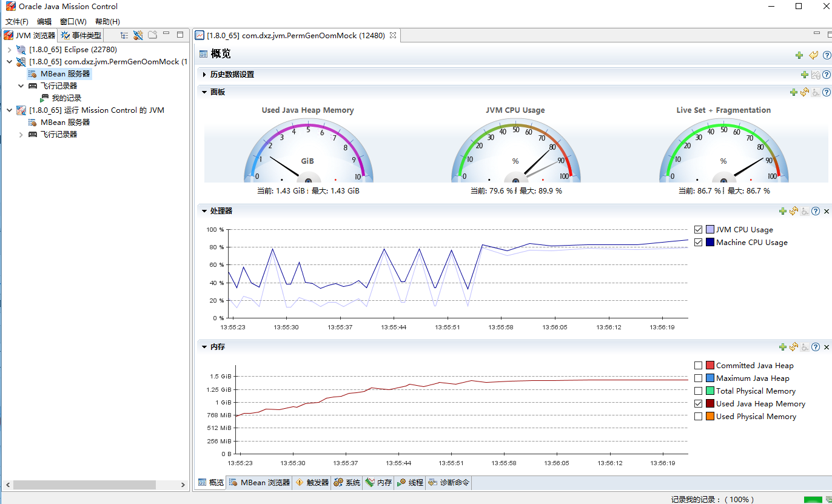This screenshot has width=832, height=504.
Task: Click the refresh arrows icon in 面板 section
Action: click(x=805, y=92)
